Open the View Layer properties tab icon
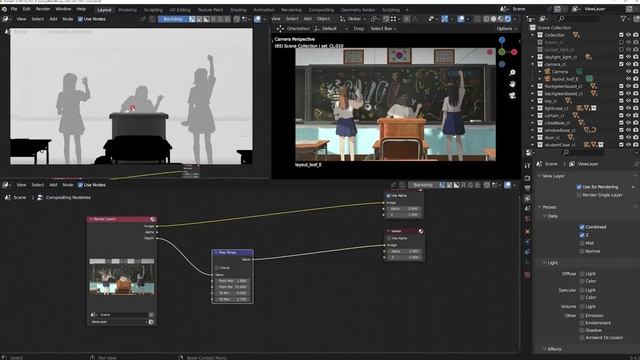Screen dimensions: 640x360 click(527, 198)
